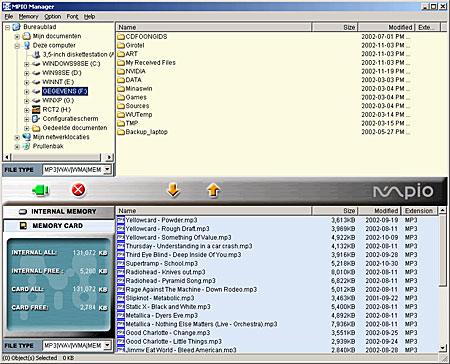Click MP3 icon of Yellowcard - Powder.mp3
The height and width of the screenshot is (364, 450).
(121, 220)
